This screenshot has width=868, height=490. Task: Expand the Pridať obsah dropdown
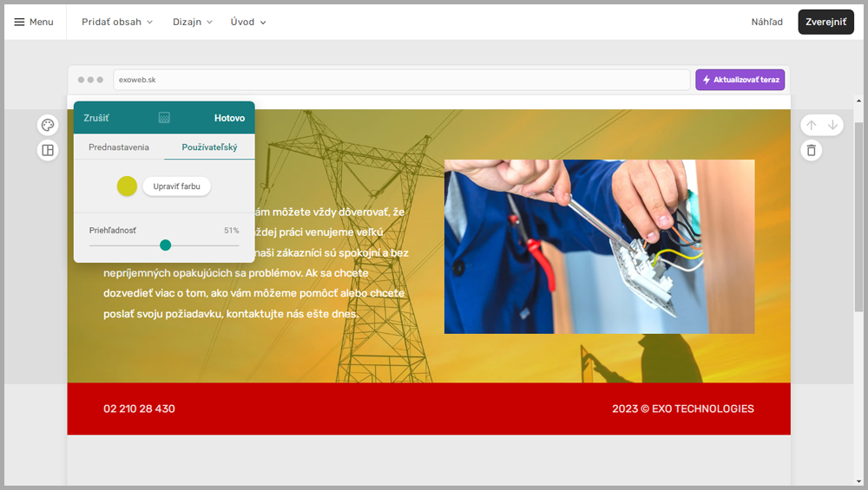point(117,22)
